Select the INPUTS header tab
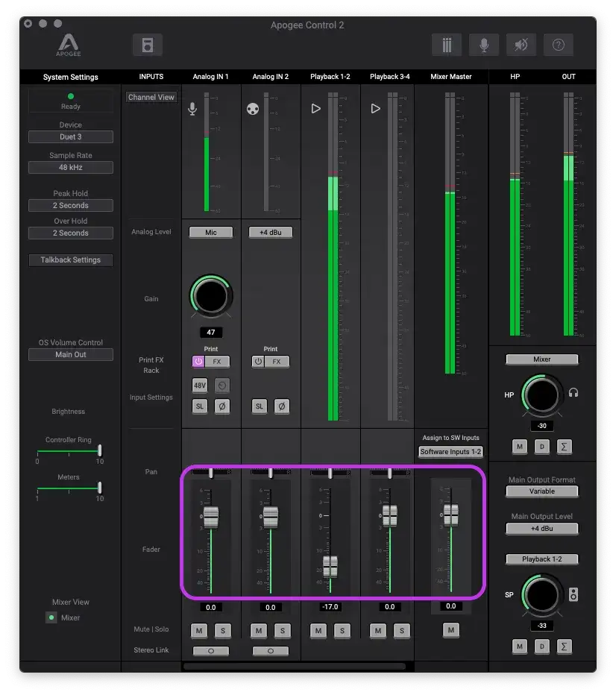The height and width of the screenshot is (695, 616). pos(151,77)
